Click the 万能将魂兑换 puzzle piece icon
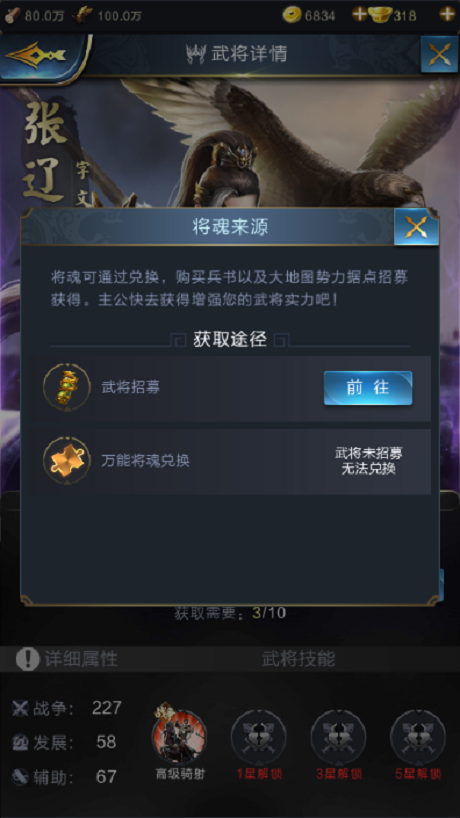Image resolution: width=460 pixels, height=818 pixels. click(67, 461)
